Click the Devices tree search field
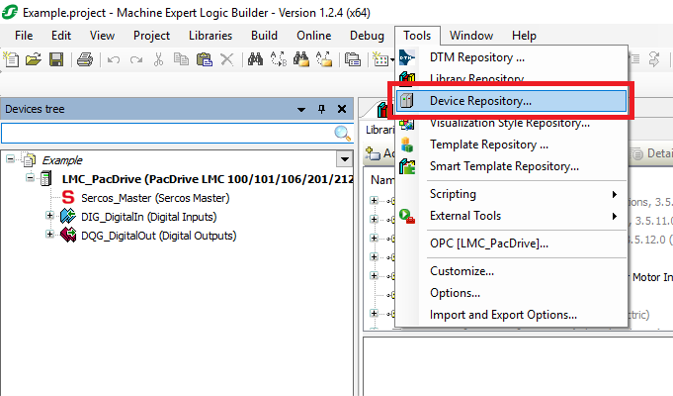The width and height of the screenshot is (673, 396). tap(167, 133)
